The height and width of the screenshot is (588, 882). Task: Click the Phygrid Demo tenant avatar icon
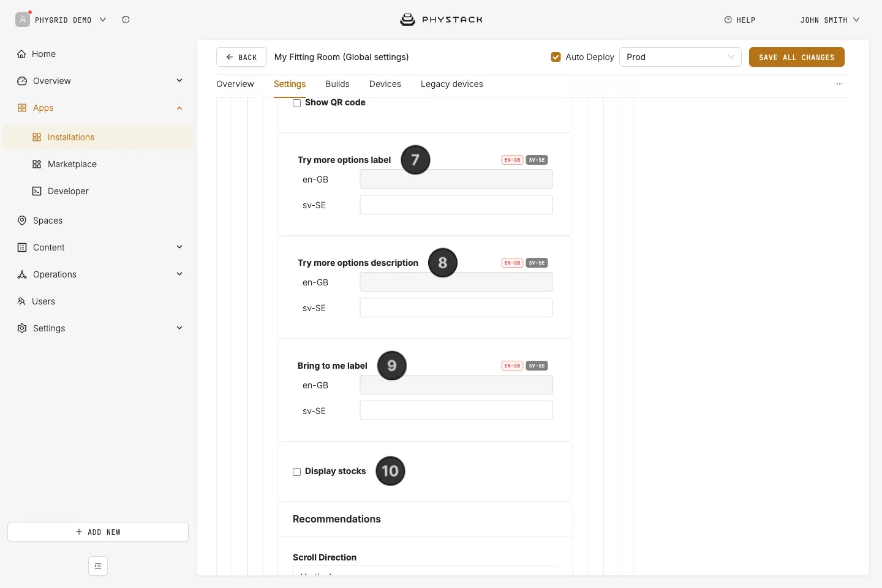click(x=23, y=20)
